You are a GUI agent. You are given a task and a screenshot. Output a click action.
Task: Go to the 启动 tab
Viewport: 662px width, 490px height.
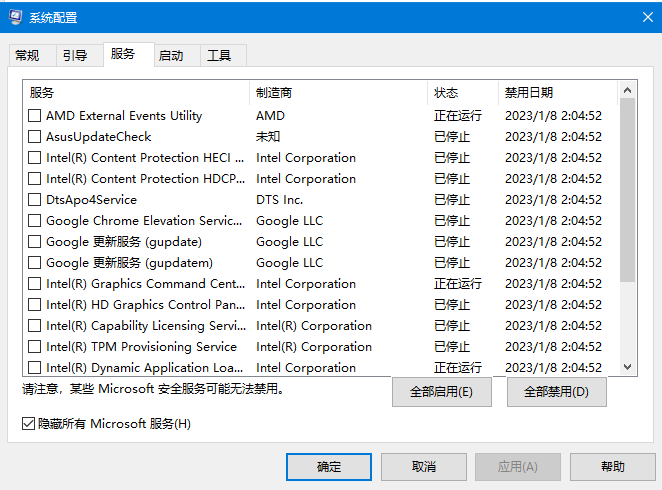171,56
